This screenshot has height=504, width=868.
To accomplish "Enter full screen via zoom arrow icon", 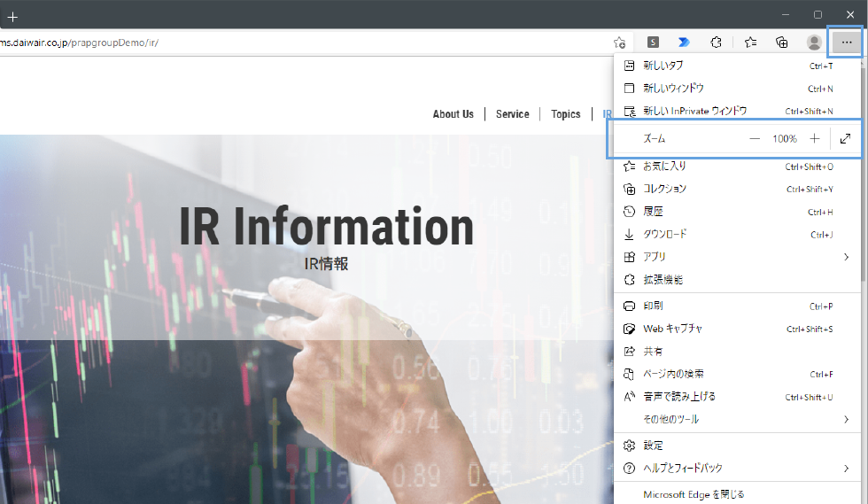I will tap(845, 138).
